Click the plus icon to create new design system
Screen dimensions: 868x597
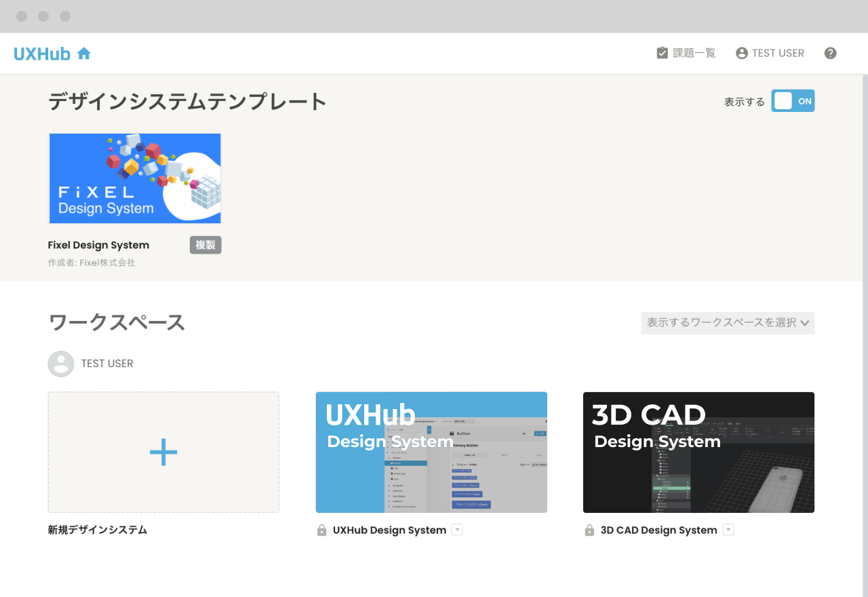click(163, 452)
